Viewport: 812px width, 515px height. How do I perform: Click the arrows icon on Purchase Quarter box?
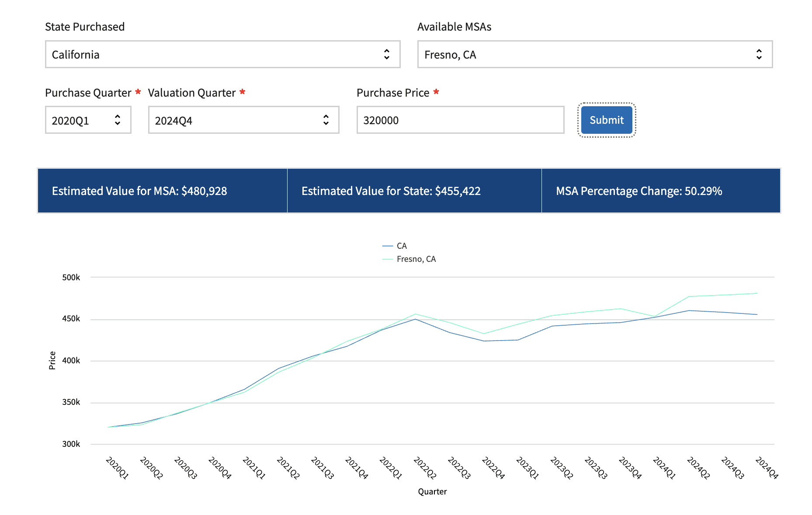click(118, 120)
